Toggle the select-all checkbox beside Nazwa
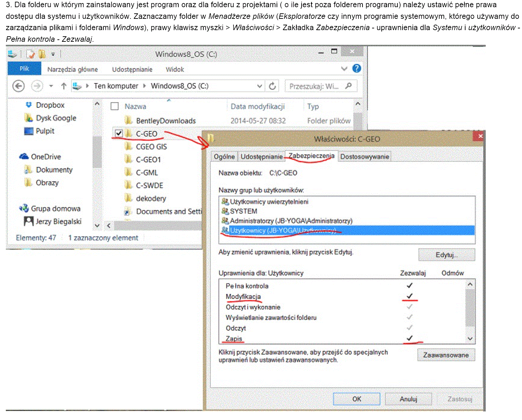This screenshot has height=420, width=522. (x=115, y=106)
